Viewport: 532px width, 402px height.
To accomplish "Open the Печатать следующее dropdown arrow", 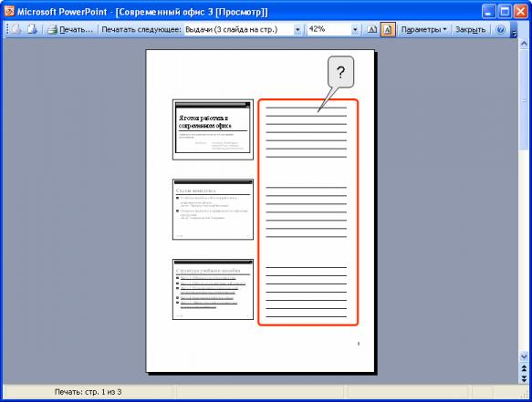I will (x=297, y=30).
